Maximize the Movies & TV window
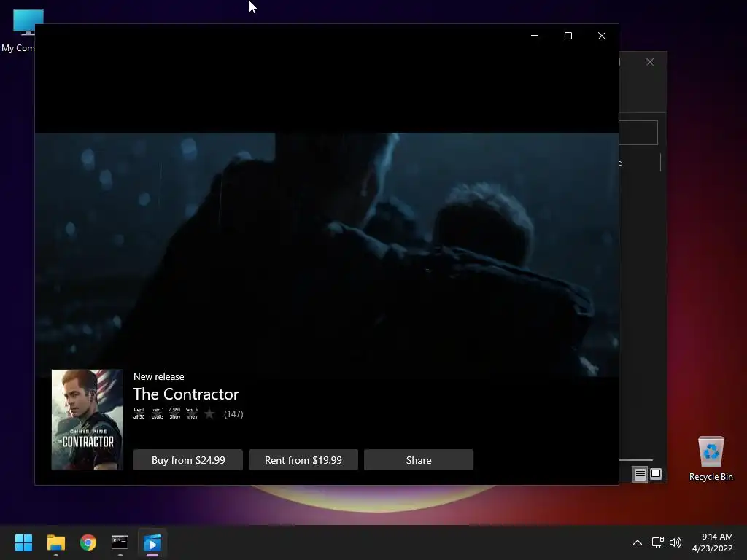Image resolution: width=747 pixels, height=560 pixels. coord(568,36)
